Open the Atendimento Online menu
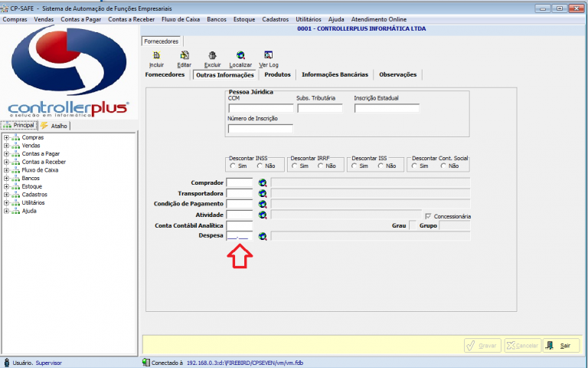588x368 pixels. point(379,19)
